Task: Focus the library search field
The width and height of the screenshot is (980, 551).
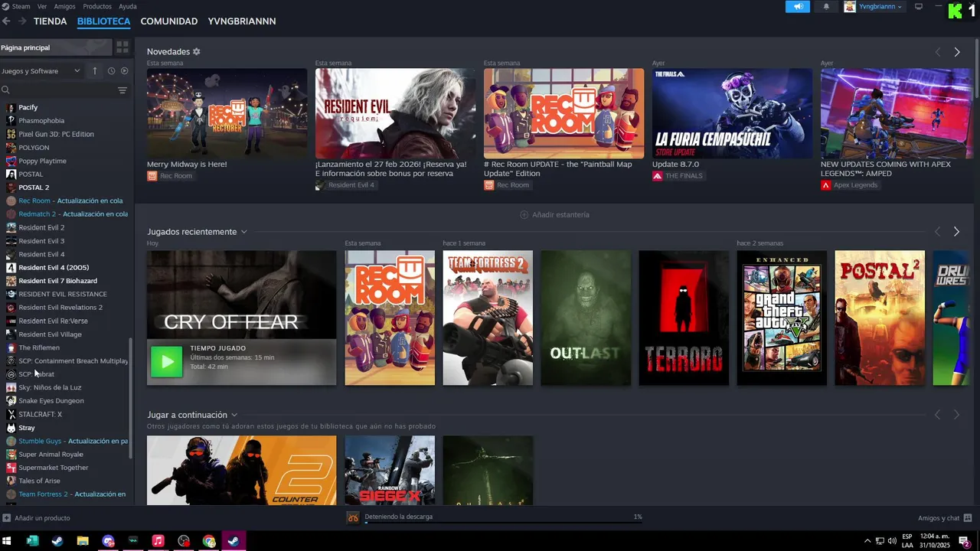Action: pyautogui.click(x=61, y=90)
